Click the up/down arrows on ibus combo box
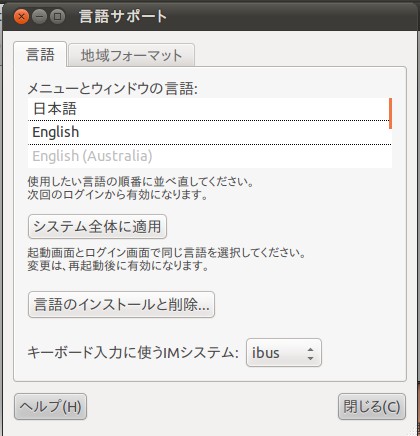 tap(310, 353)
